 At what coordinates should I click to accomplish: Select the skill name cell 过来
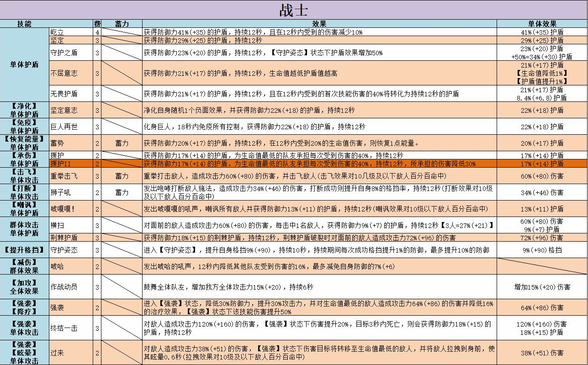pyautogui.click(x=71, y=353)
